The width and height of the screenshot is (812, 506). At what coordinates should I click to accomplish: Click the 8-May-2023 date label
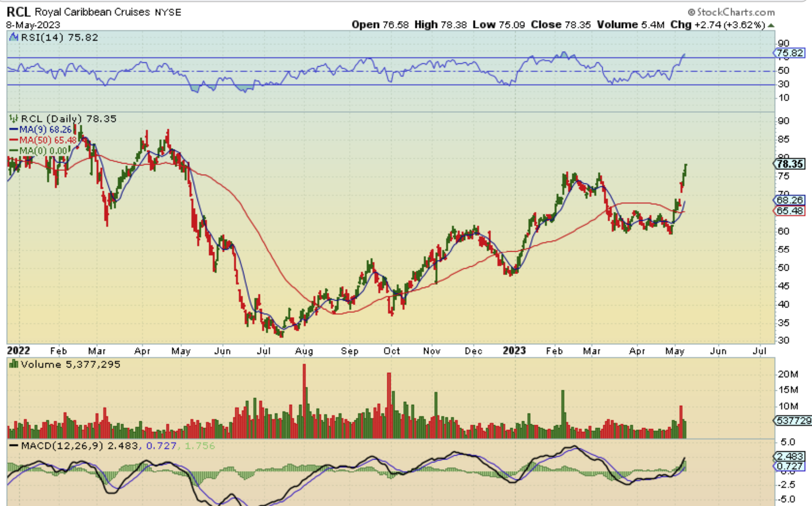33,25
